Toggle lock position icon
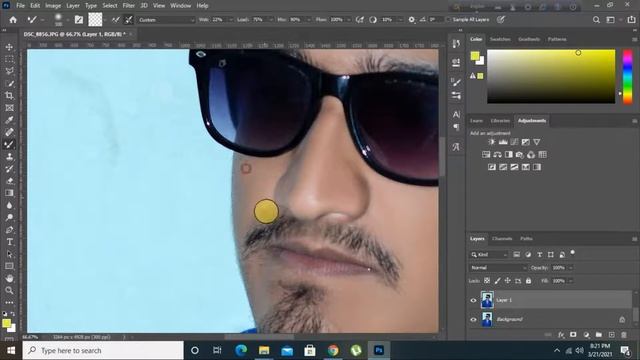The width and height of the screenshot is (640, 360). tap(507, 281)
